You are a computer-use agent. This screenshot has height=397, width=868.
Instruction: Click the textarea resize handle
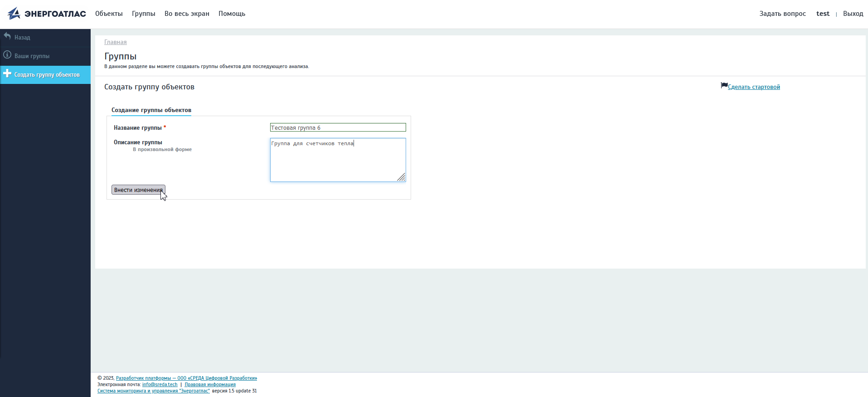coord(402,177)
